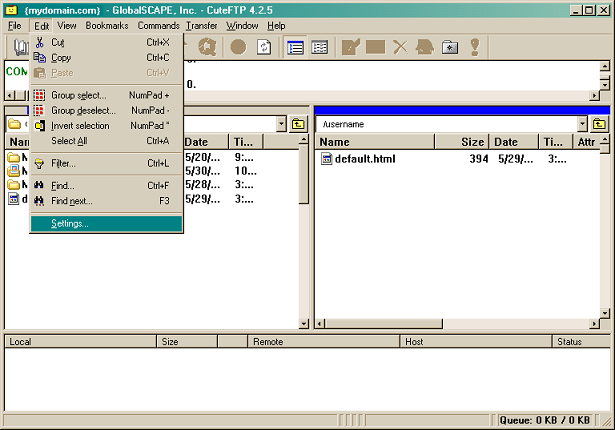Image resolution: width=615 pixels, height=430 pixels.
Task: Expand the local path dropdown
Action: [281, 124]
